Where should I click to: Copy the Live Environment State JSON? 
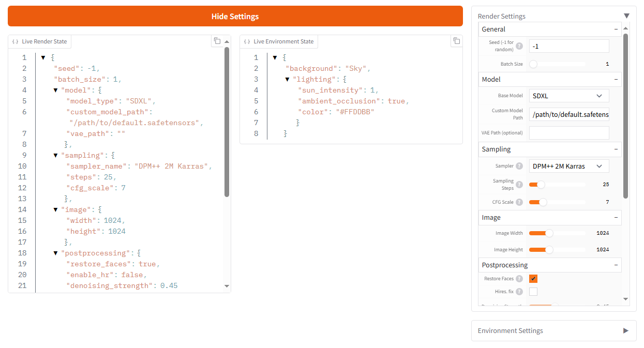click(x=456, y=41)
